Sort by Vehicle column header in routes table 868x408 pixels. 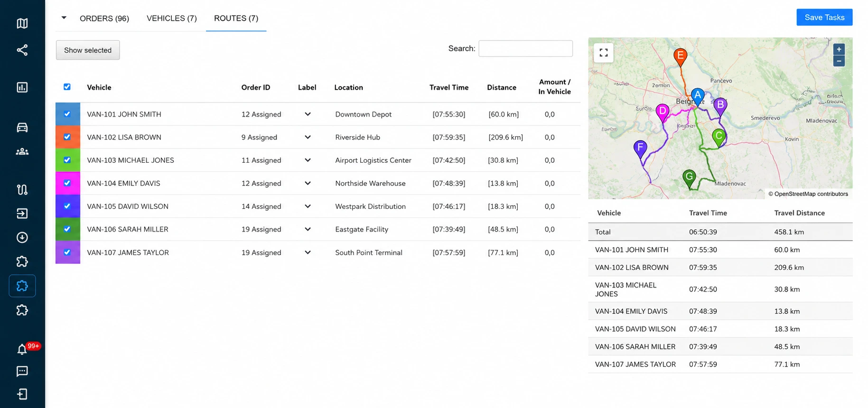[99, 87]
